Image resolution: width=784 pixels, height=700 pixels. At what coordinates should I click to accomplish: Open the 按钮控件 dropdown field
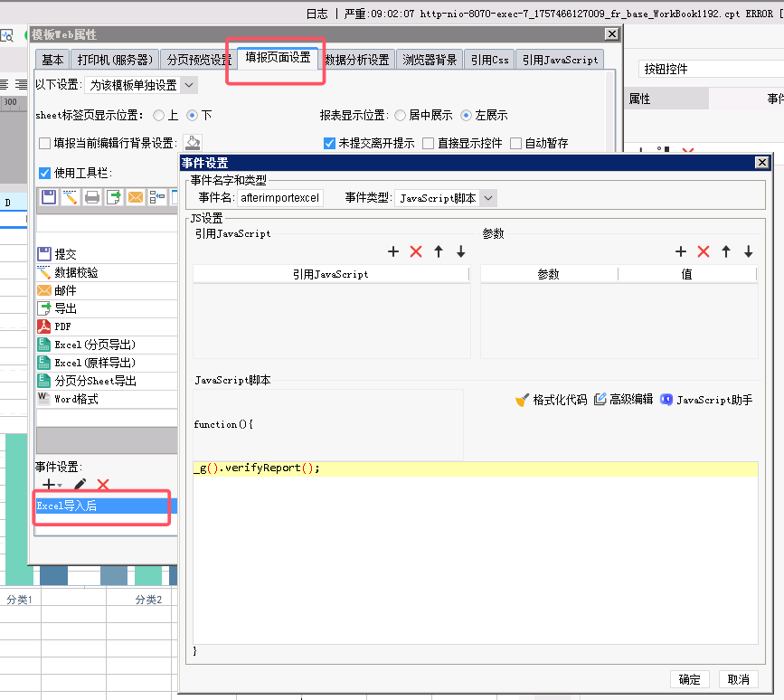click(x=705, y=69)
